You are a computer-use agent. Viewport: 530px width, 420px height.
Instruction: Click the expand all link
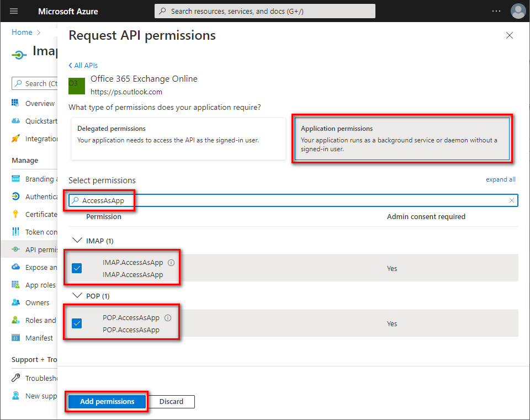click(x=500, y=179)
